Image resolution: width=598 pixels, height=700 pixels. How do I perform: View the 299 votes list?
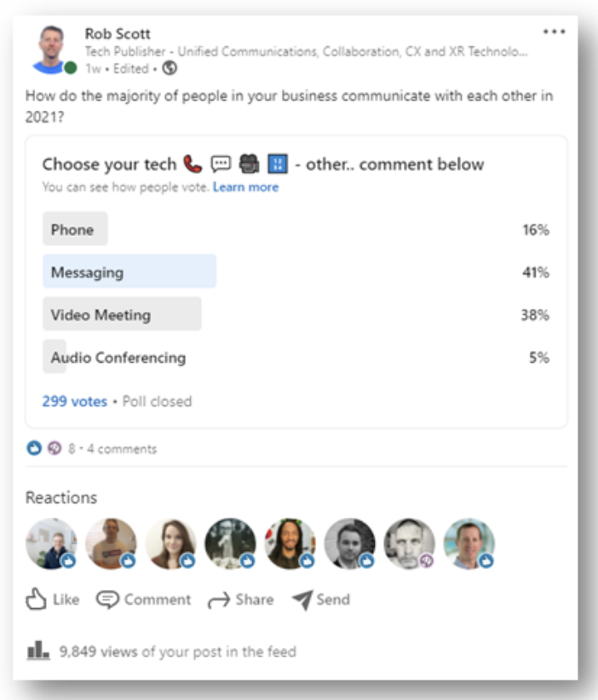pyautogui.click(x=75, y=401)
